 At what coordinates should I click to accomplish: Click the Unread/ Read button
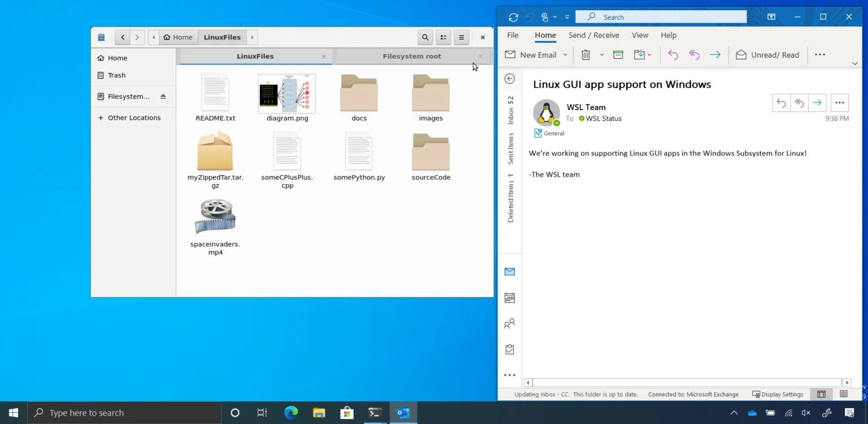(767, 55)
